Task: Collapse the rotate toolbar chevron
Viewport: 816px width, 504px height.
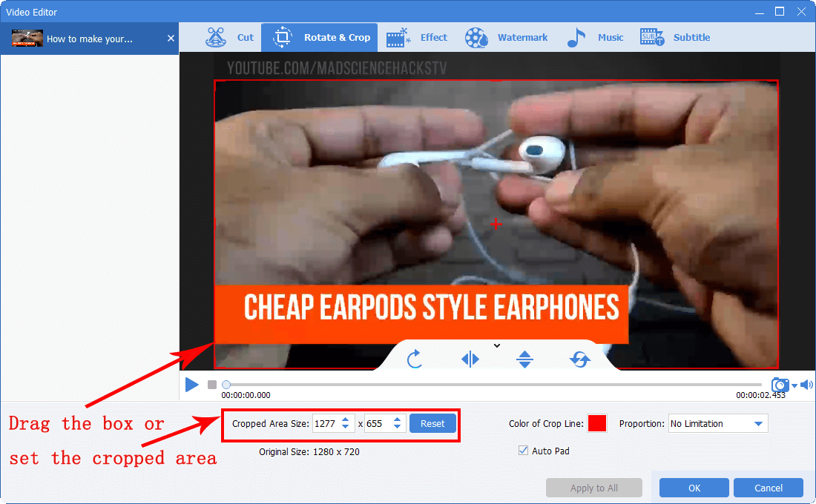Action: pos(497,345)
